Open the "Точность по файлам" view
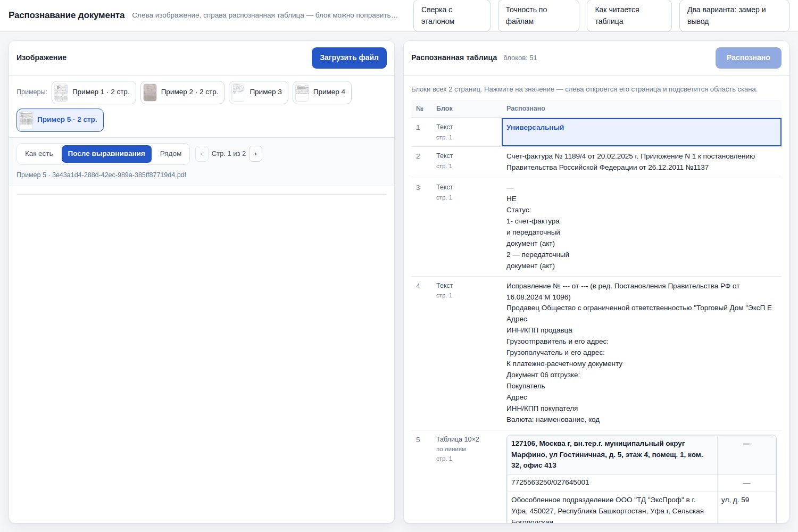 [x=538, y=15]
